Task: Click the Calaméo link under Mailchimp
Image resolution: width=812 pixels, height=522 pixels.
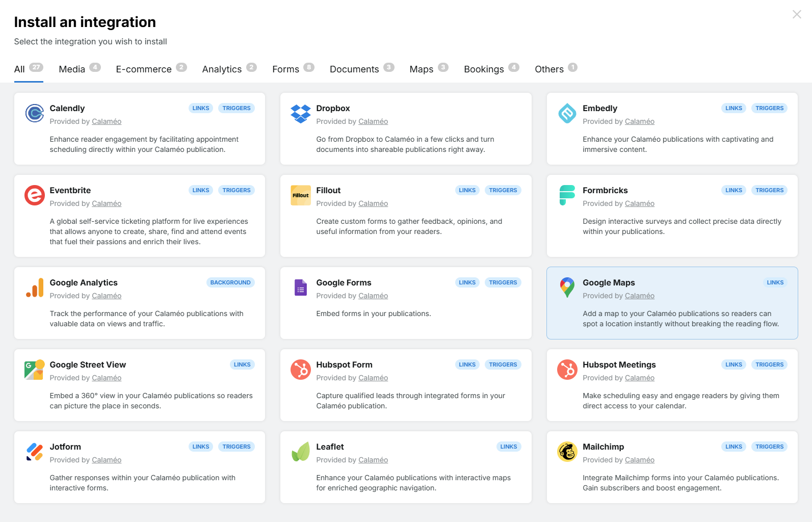Action: [640, 460]
